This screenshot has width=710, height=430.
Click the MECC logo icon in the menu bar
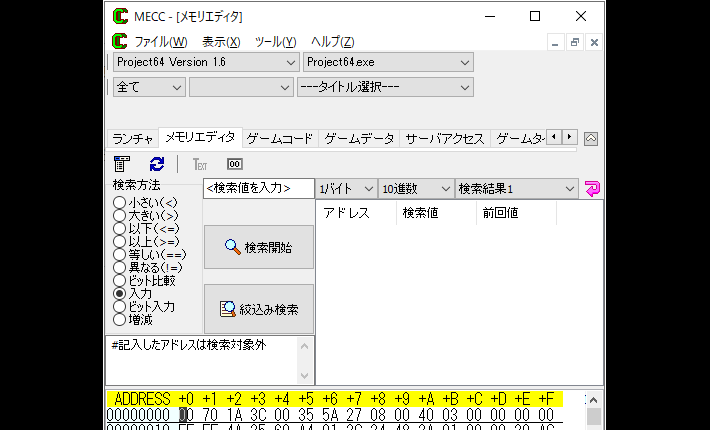[120, 42]
